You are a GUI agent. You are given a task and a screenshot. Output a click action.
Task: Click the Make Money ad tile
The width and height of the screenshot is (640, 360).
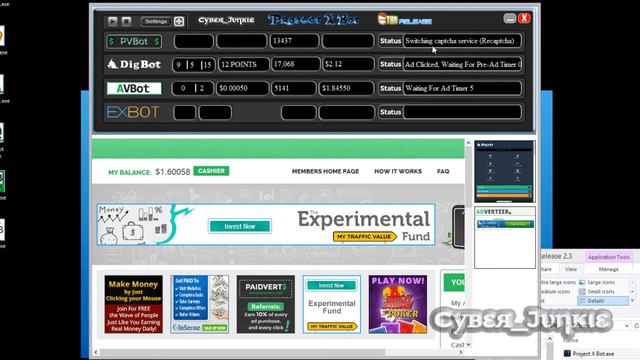133,304
